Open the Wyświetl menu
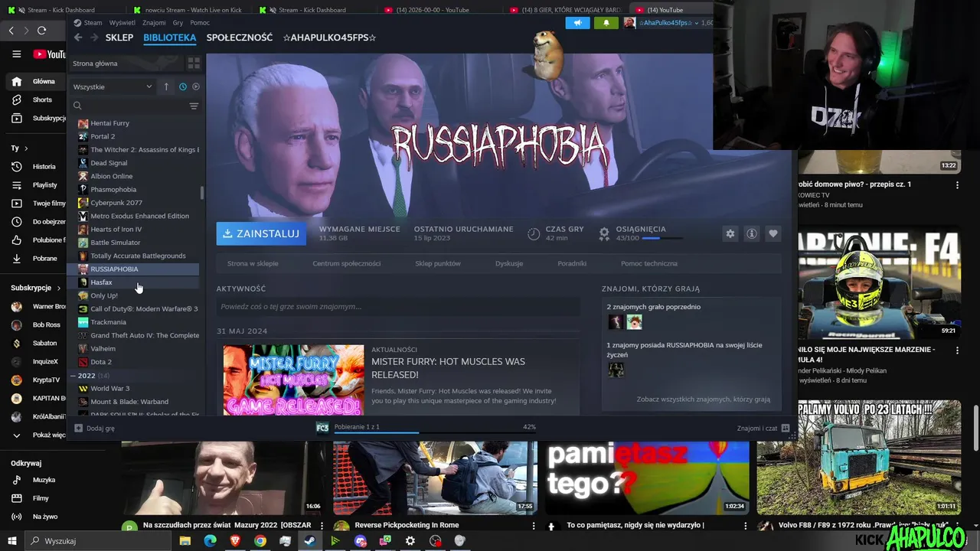The image size is (980, 551). (x=122, y=23)
